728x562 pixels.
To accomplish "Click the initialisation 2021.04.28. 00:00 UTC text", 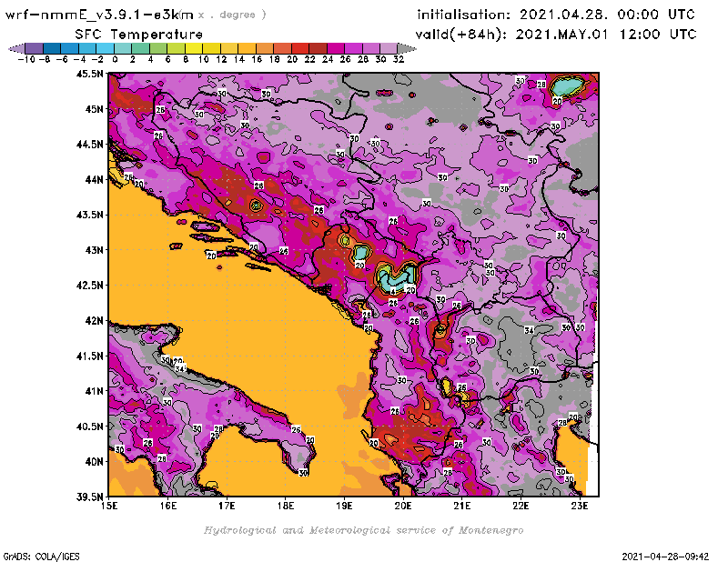I will (556, 15).
